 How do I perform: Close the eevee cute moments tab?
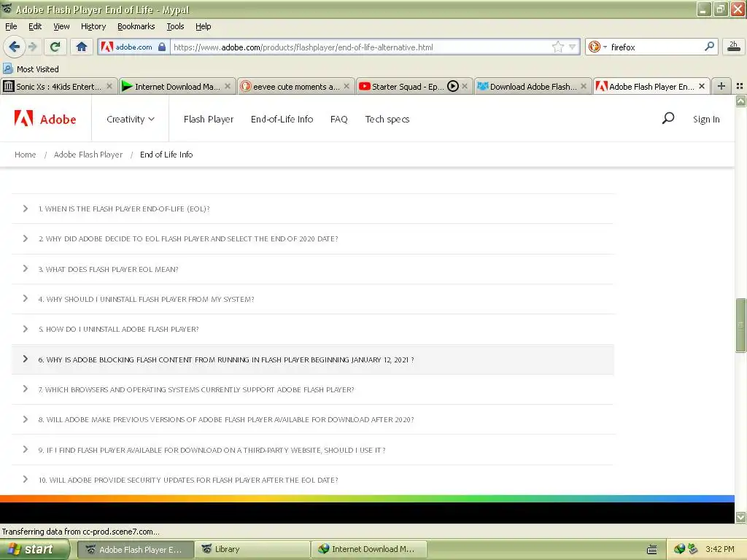(x=347, y=86)
